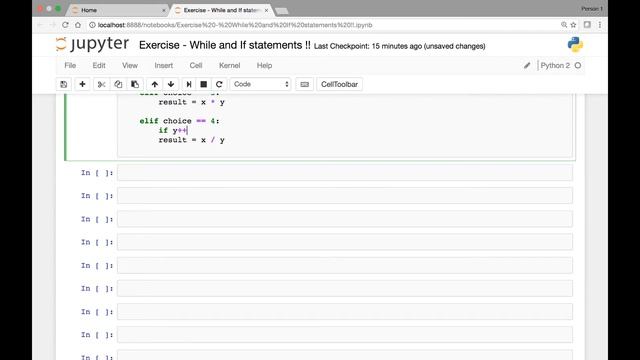
Task: Click the fifth empty code cell
Action: [x=345, y=265]
